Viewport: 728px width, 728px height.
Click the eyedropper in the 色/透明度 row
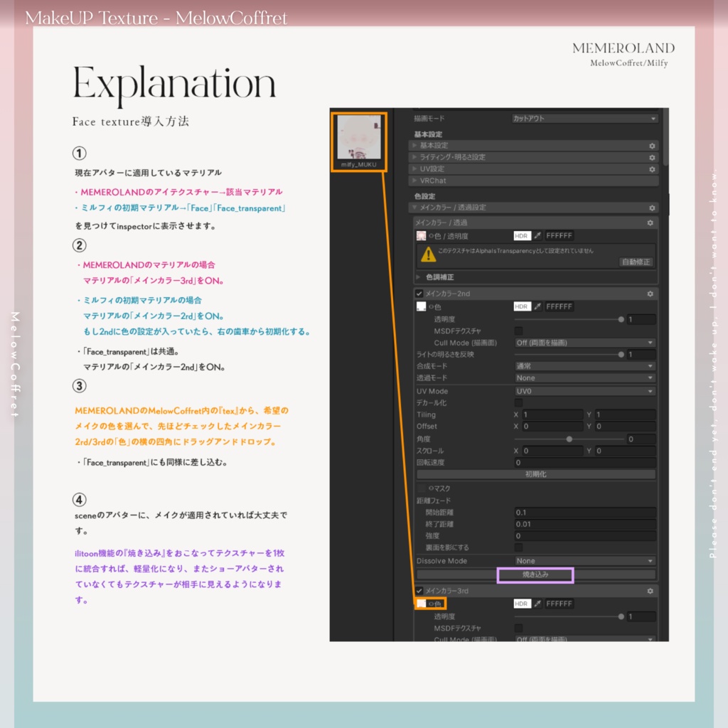point(537,235)
